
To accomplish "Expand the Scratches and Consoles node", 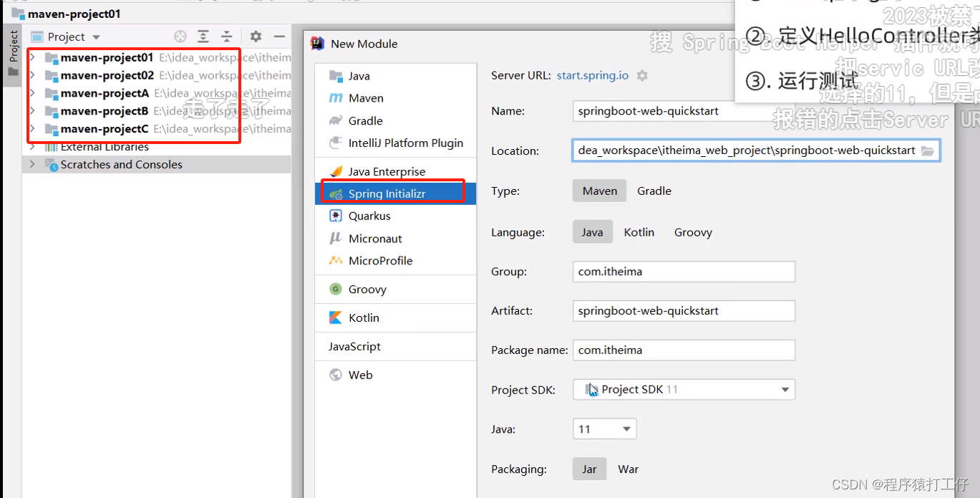I will [x=32, y=165].
